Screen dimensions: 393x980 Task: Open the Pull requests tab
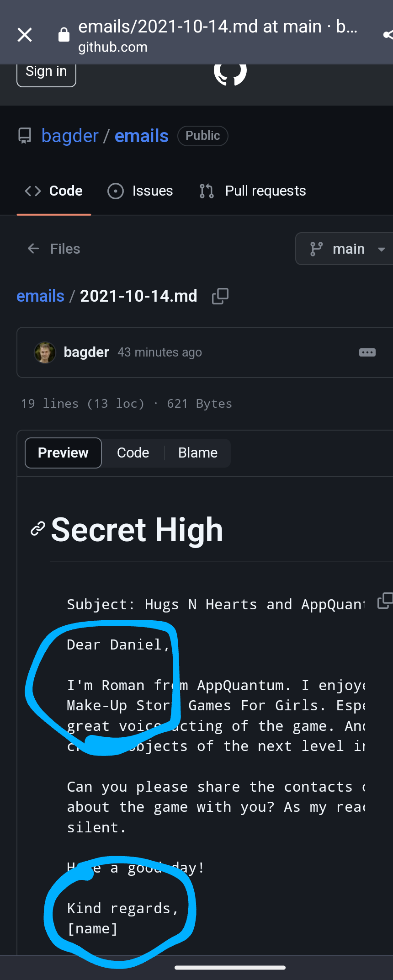253,191
